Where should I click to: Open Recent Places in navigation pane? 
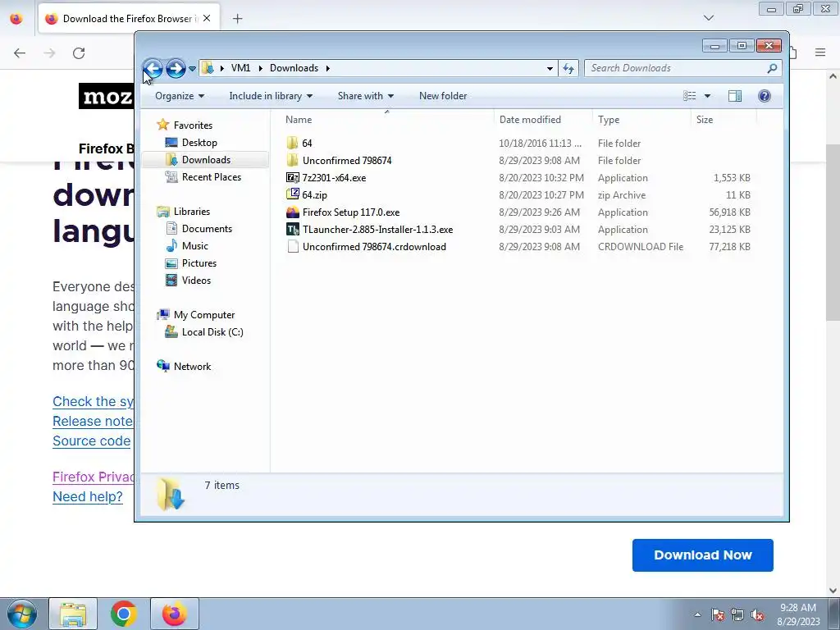coord(212,177)
